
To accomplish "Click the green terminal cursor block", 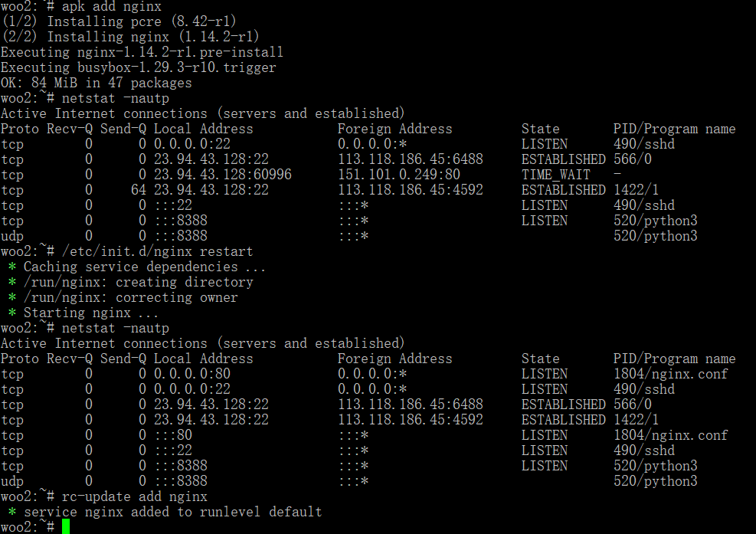I will [66, 526].
